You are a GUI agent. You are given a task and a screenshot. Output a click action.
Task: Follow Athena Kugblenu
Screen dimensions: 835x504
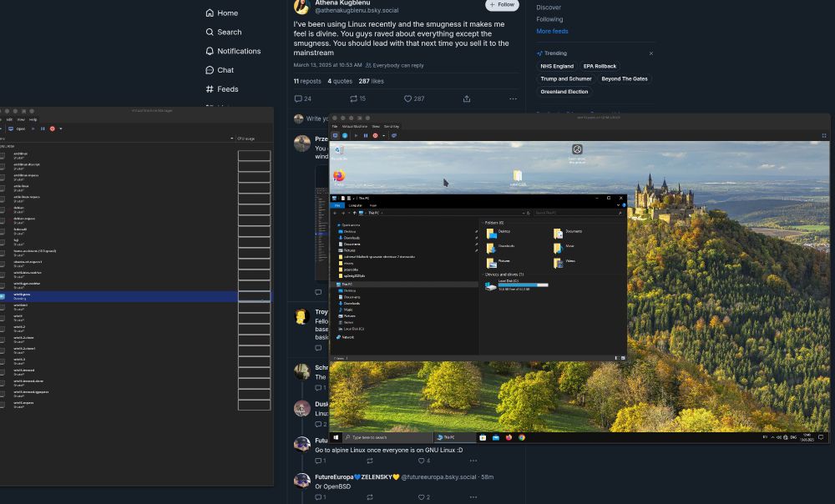(502, 5)
